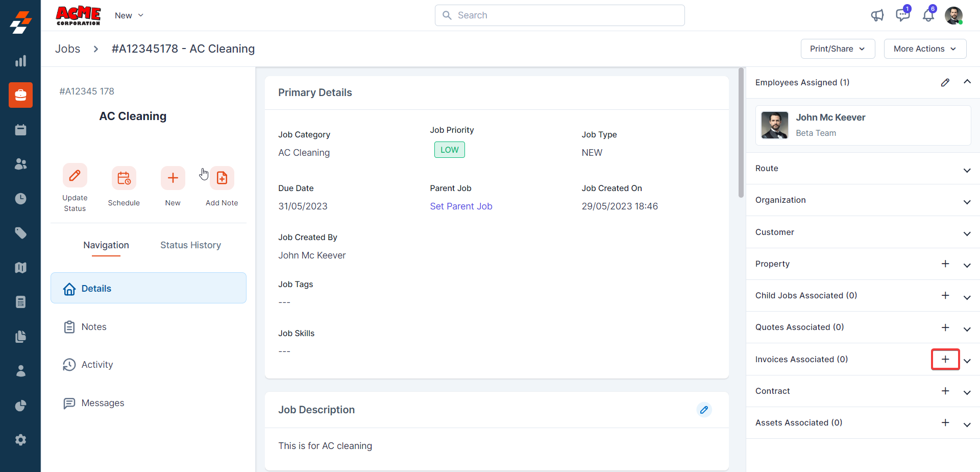Click the Add Note icon

tap(222, 178)
